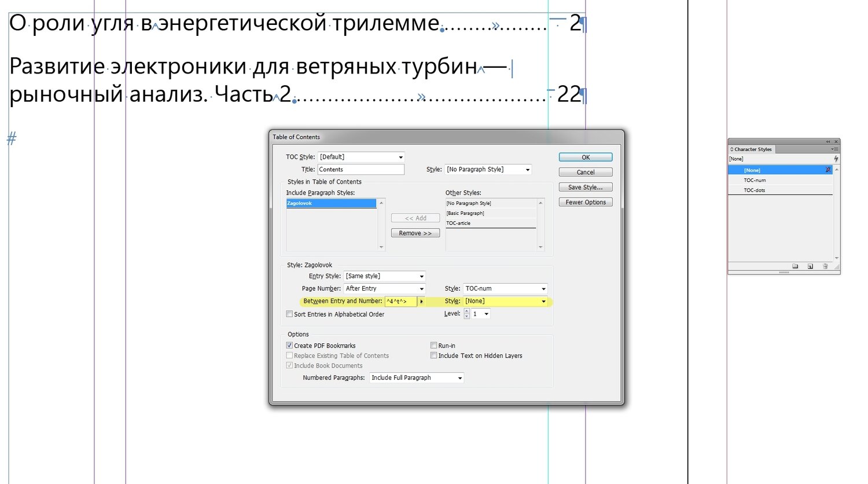Open the Page Number dropdown
Image resolution: width=868 pixels, height=484 pixels.
385,288
